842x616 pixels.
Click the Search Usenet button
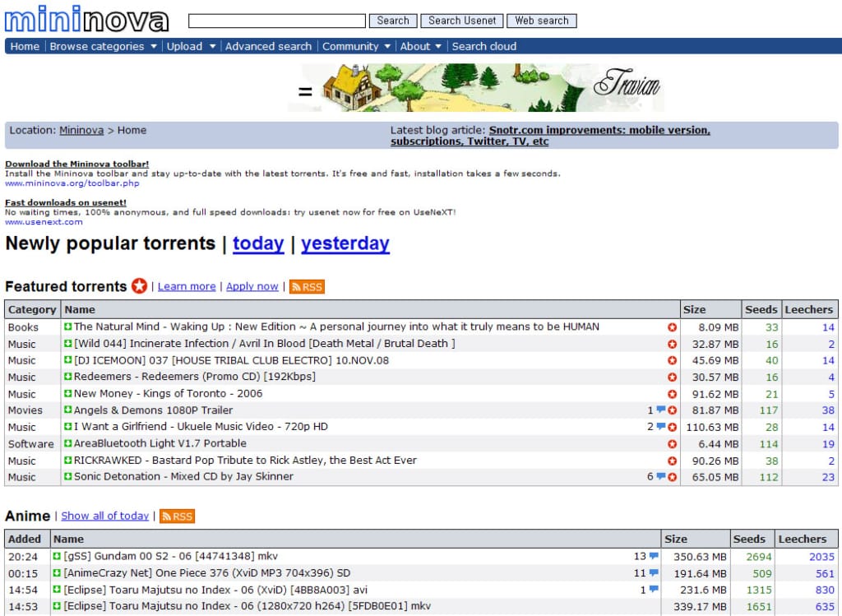click(x=462, y=21)
